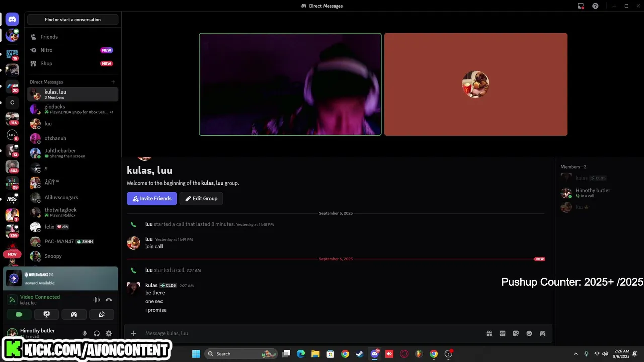Click the Edit Group button
Image resolution: width=644 pixels, height=362 pixels.
coord(201,198)
